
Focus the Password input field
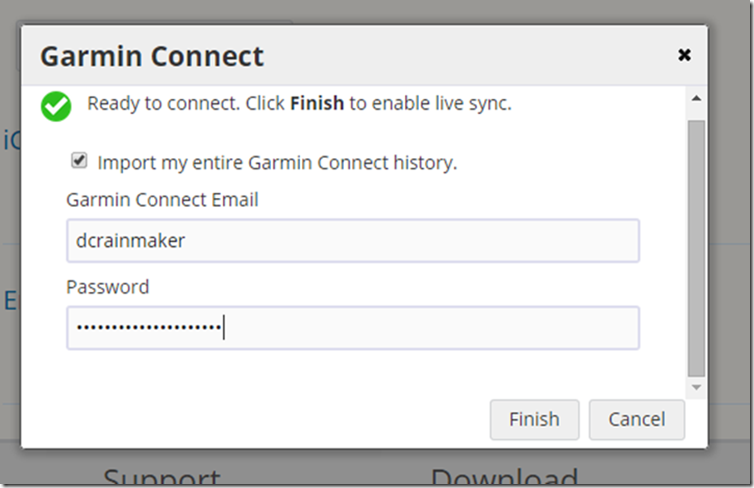click(352, 328)
